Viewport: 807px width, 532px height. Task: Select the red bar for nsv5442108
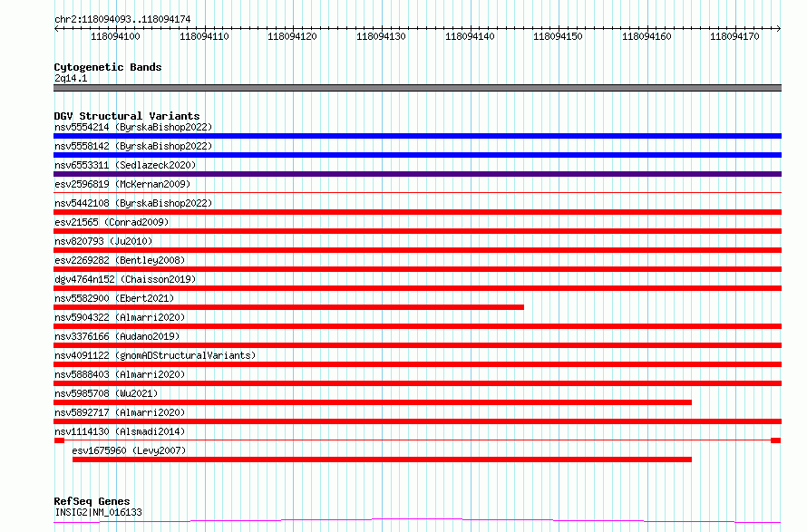[417, 212]
